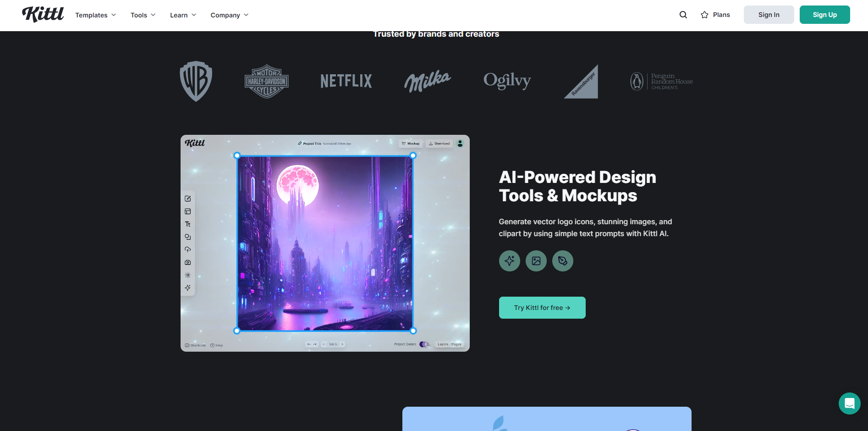Click the AI image generator round icon
The width and height of the screenshot is (868, 431).
[536, 261]
